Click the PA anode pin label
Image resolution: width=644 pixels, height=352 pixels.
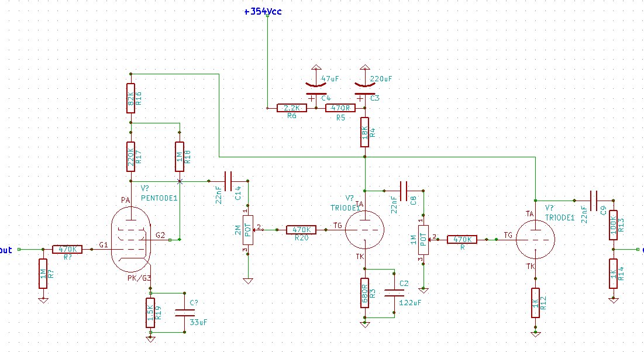coord(126,200)
